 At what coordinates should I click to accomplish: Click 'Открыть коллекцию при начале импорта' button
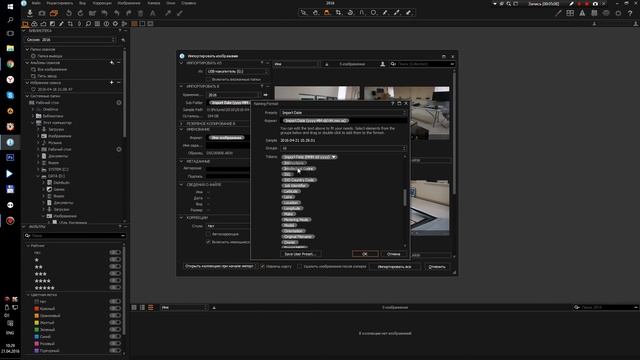tap(219, 267)
